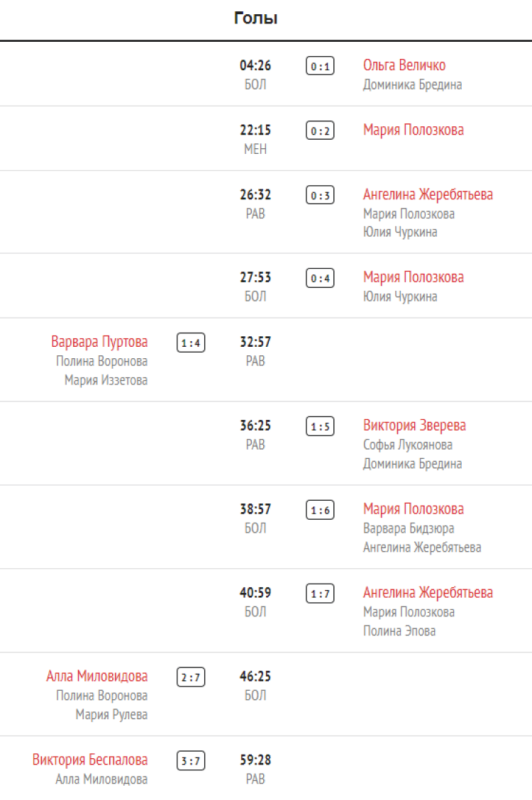Viewport: 532px width, 800px height.
Task: Click the 0:4 score badge
Action: click(x=320, y=279)
